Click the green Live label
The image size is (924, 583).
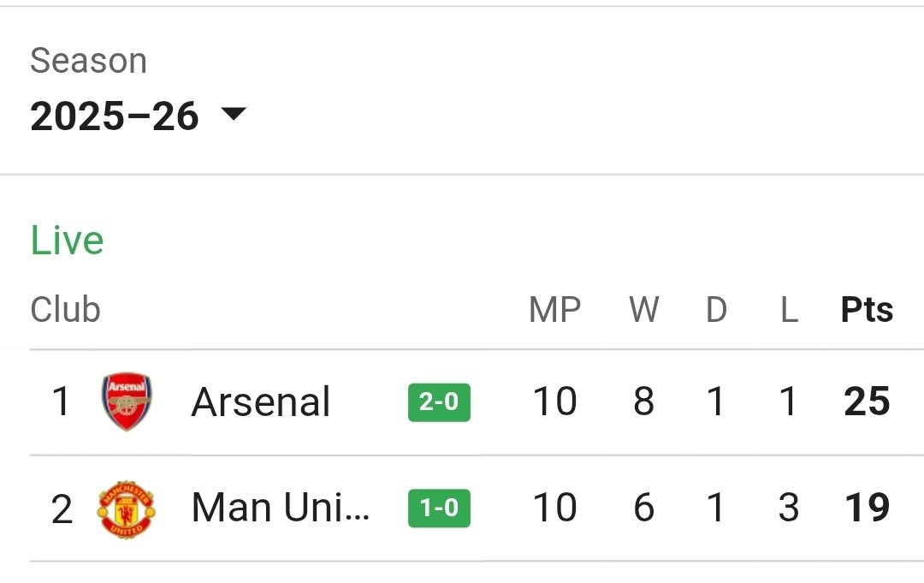click(68, 241)
